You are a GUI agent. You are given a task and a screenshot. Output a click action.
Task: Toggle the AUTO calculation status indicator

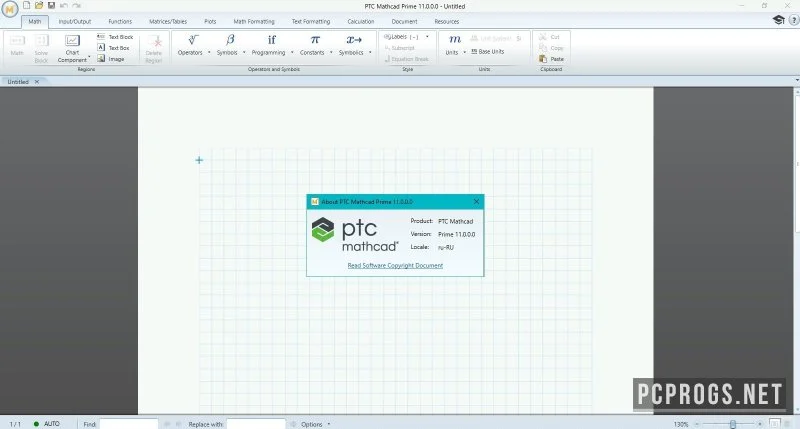tap(46, 424)
